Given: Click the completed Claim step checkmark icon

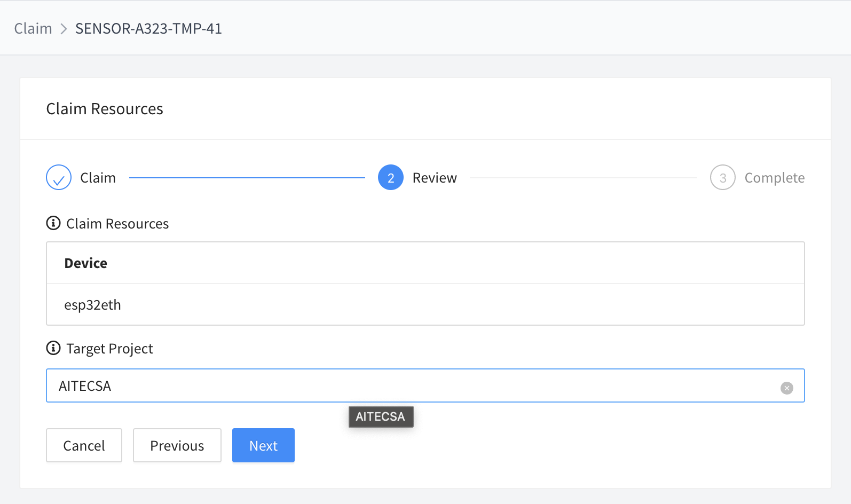Looking at the screenshot, I should click(59, 178).
